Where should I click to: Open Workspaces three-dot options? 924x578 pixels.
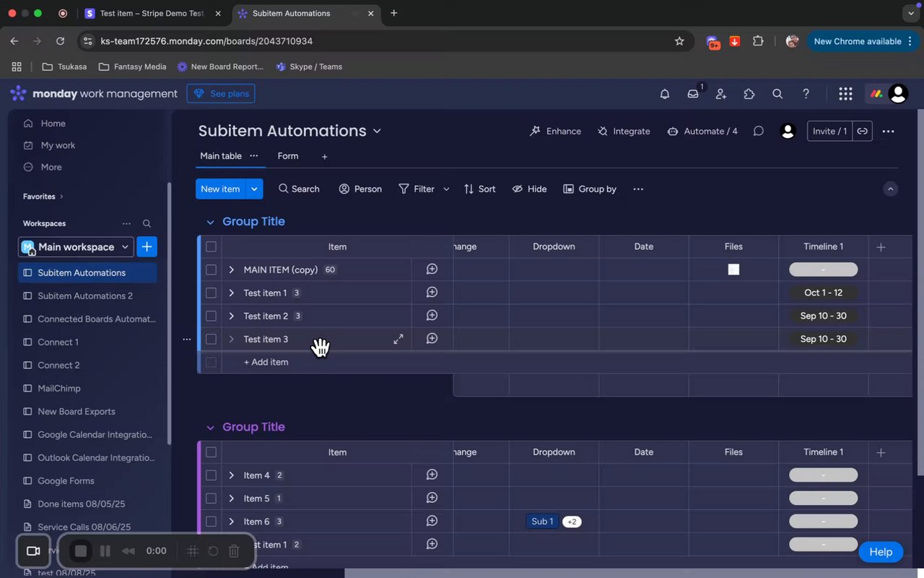tap(126, 224)
